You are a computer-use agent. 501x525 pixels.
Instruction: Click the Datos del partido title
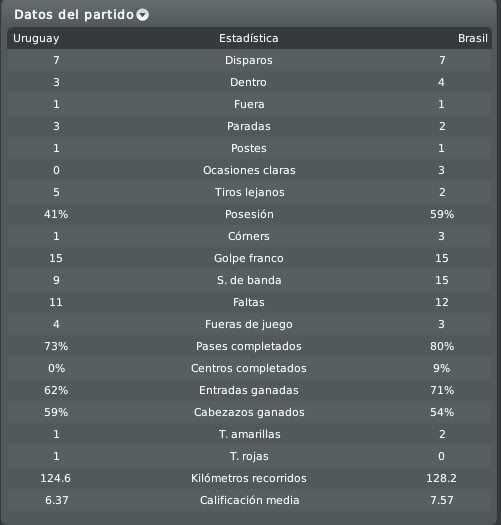pyautogui.click(x=74, y=15)
